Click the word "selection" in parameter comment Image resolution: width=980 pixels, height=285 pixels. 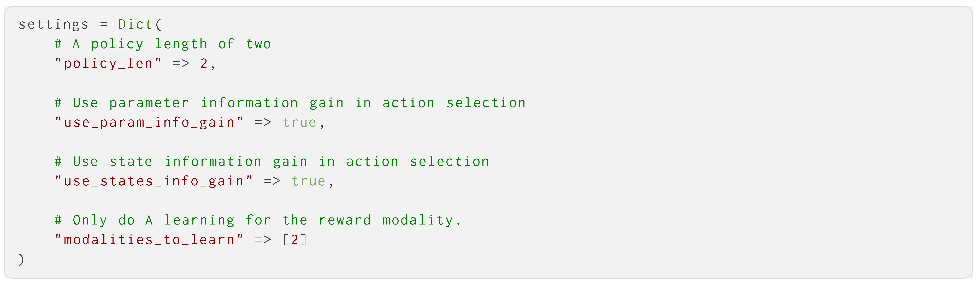click(486, 103)
